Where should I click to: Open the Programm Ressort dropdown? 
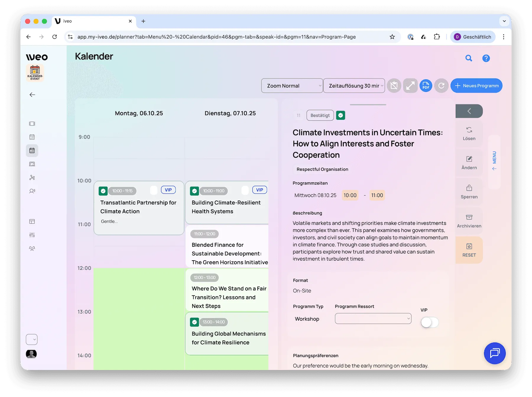coord(373,319)
